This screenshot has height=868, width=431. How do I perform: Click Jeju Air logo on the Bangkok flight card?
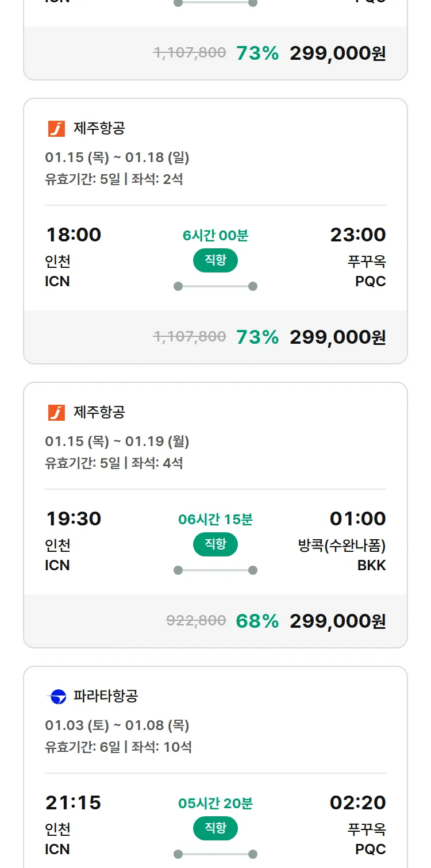[x=56, y=413]
